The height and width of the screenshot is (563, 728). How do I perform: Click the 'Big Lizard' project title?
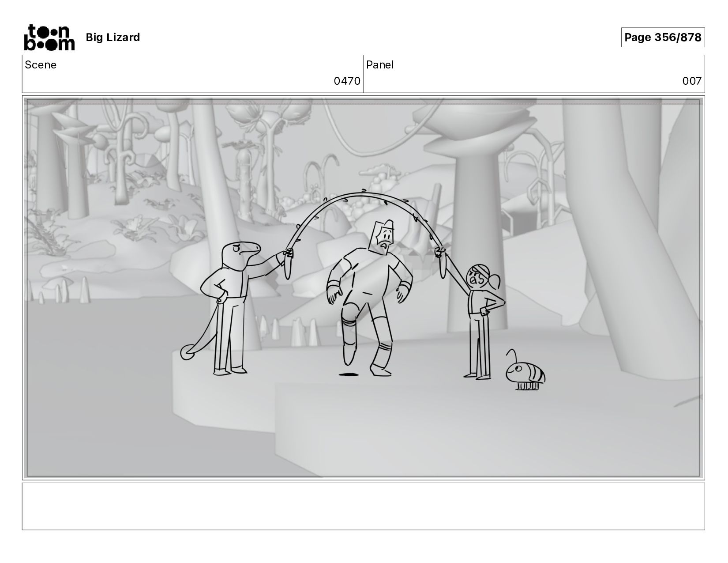pyautogui.click(x=113, y=38)
